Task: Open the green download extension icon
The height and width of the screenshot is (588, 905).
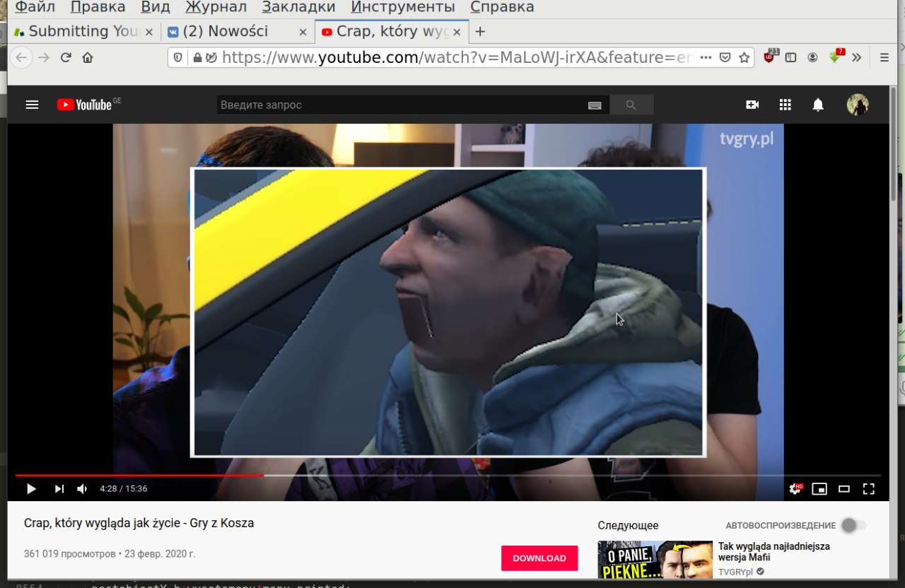Action: [x=836, y=57]
